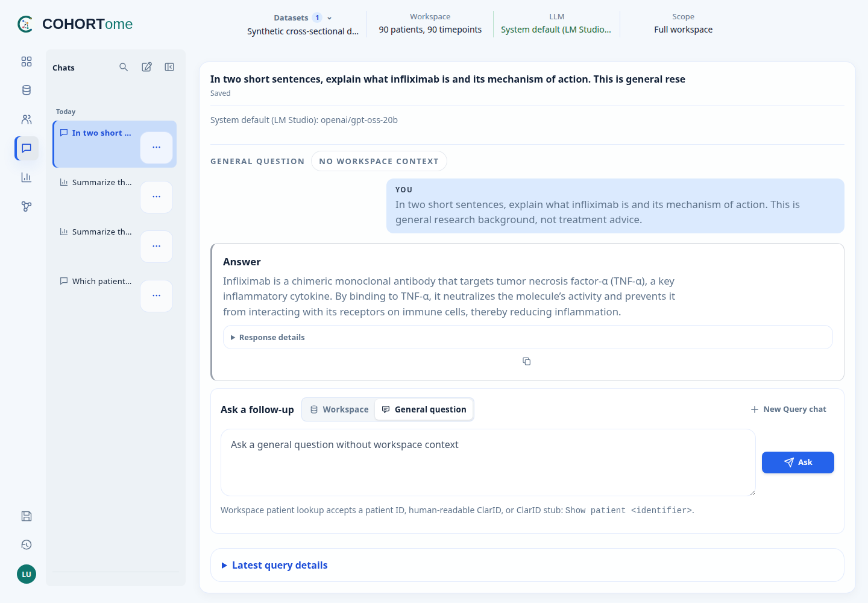Start a new chat with the compose icon
Image resolution: width=868 pixels, height=603 pixels.
click(x=146, y=67)
